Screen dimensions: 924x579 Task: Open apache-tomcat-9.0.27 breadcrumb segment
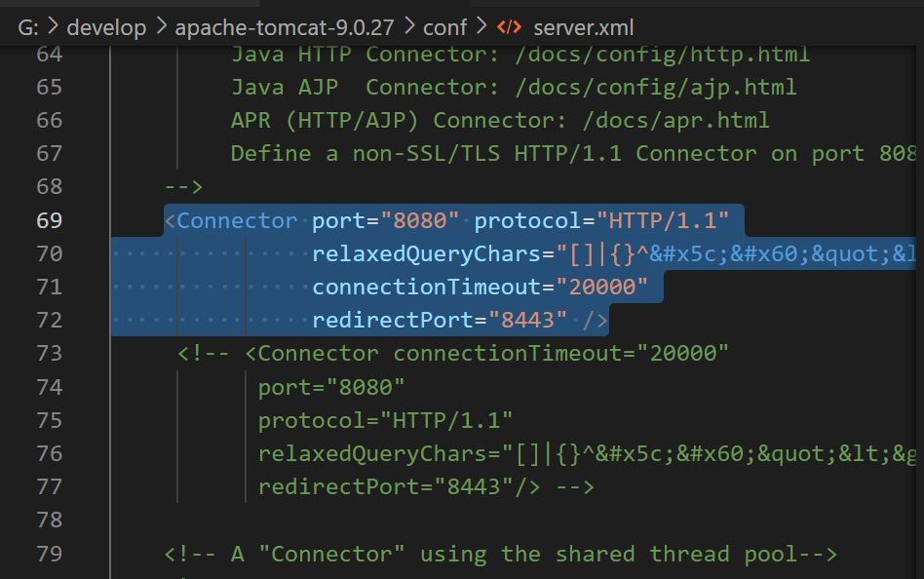(x=284, y=27)
